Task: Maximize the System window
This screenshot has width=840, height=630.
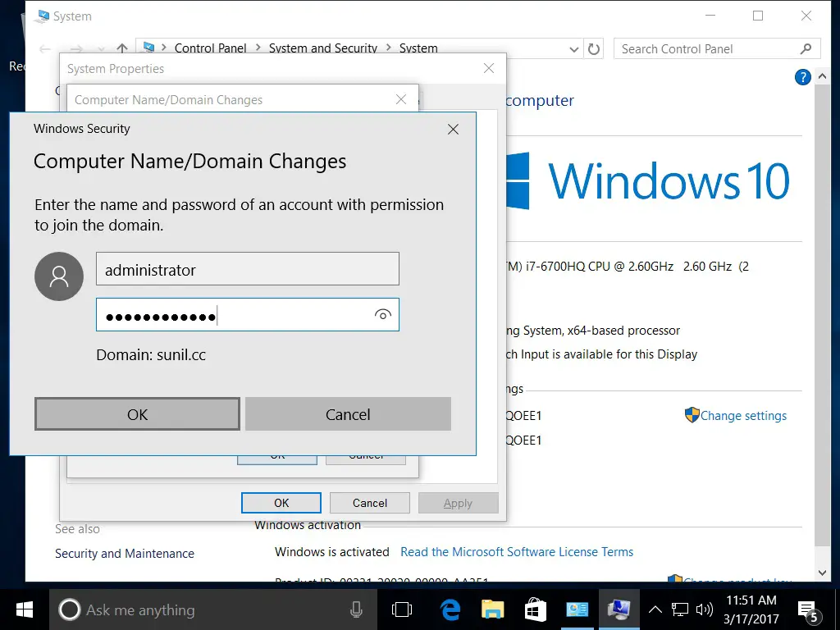Action: point(757,16)
